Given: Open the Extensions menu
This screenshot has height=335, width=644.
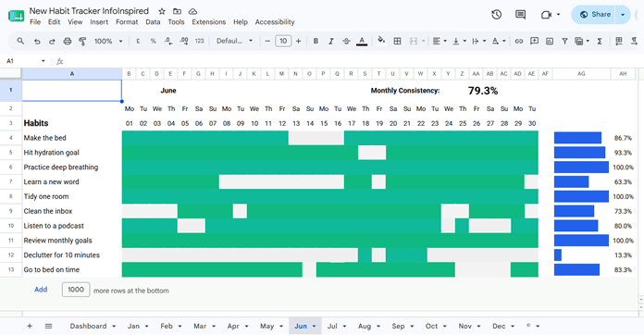Looking at the screenshot, I should point(208,22).
